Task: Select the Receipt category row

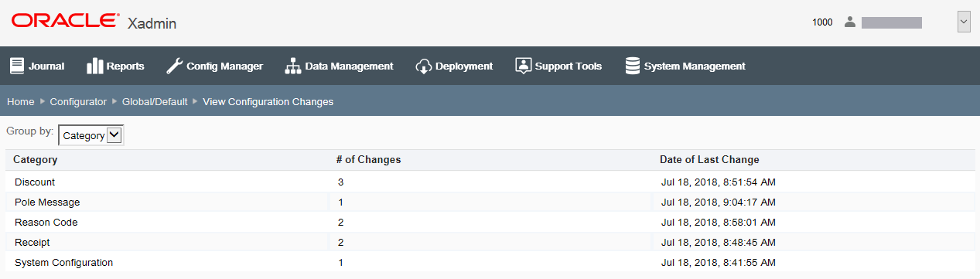Action: pos(490,242)
